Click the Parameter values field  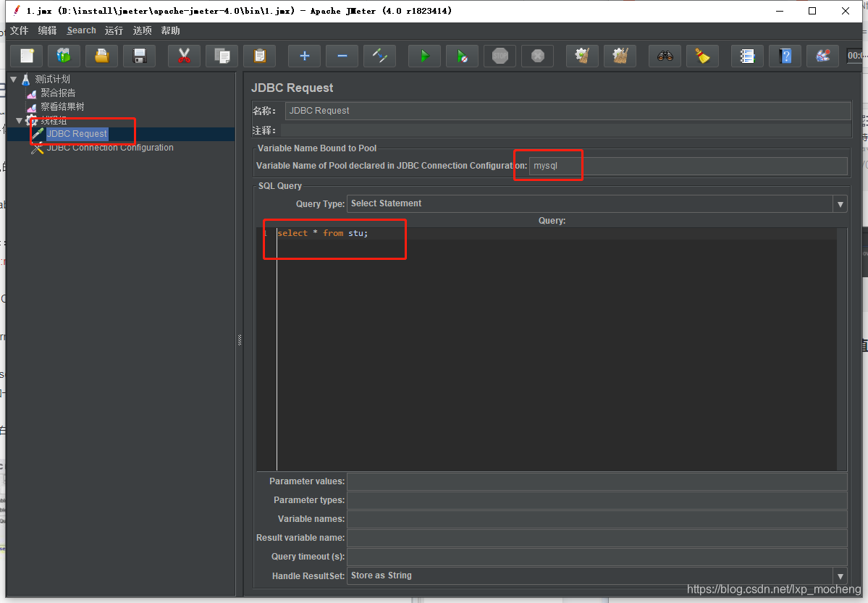click(x=597, y=481)
